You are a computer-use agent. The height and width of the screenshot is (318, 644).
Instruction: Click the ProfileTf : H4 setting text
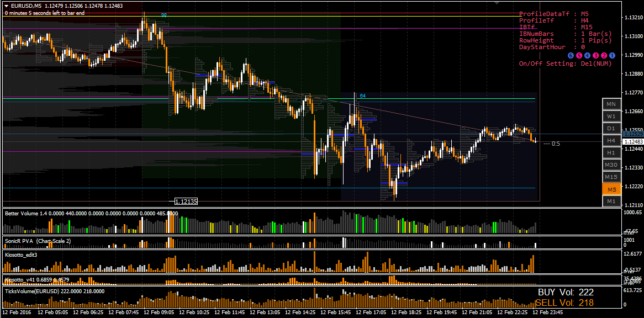tap(553, 20)
